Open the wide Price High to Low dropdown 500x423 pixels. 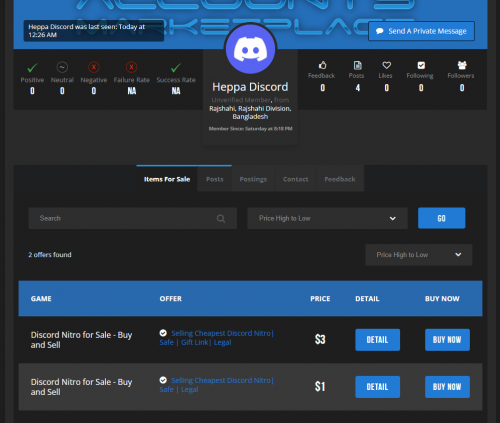[327, 218]
